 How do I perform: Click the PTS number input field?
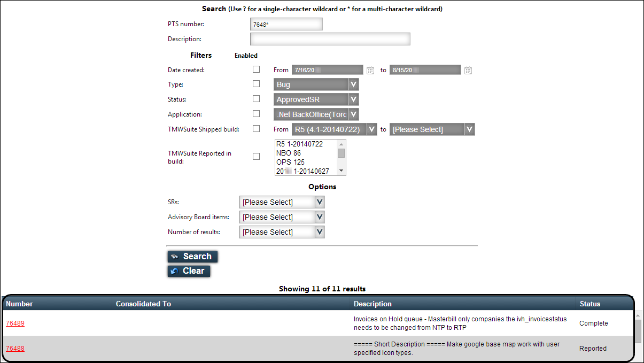[286, 25]
